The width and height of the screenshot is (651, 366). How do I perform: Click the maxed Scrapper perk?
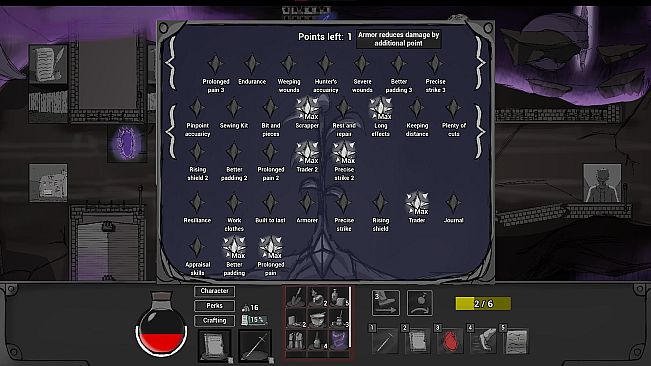307,109
